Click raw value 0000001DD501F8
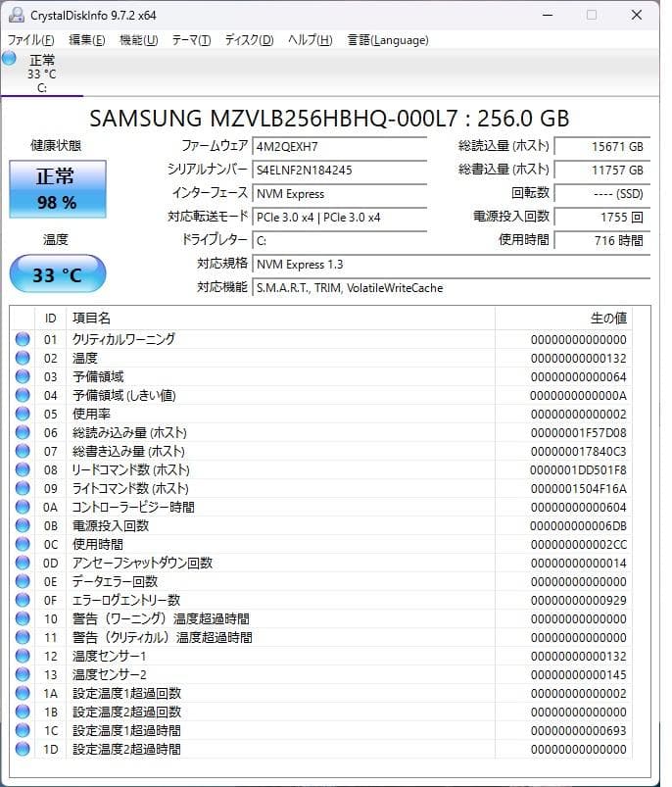 coord(578,469)
